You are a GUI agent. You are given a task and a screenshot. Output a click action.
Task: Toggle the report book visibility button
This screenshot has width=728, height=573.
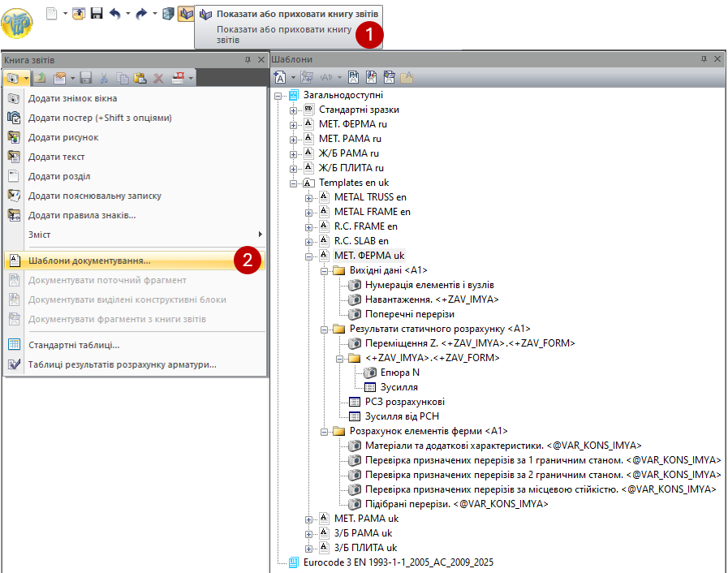click(185, 14)
